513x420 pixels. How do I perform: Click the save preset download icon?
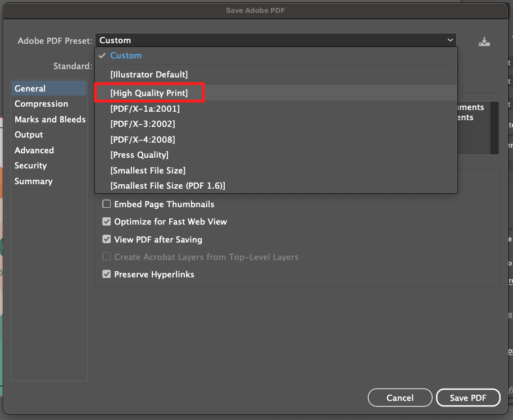(484, 42)
